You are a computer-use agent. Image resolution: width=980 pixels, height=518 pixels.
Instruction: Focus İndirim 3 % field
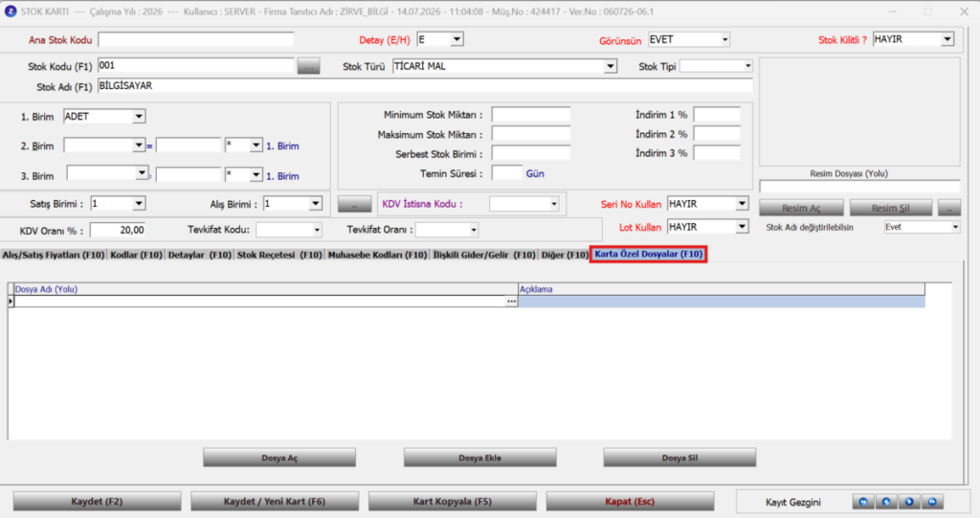[x=717, y=153]
